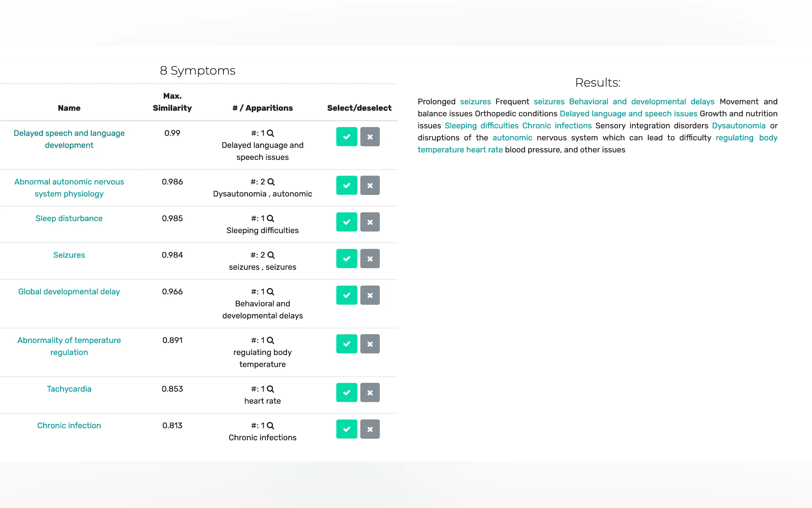812x508 pixels.
Task: Select Delayed speech and language development checkmark
Action: pyautogui.click(x=347, y=136)
